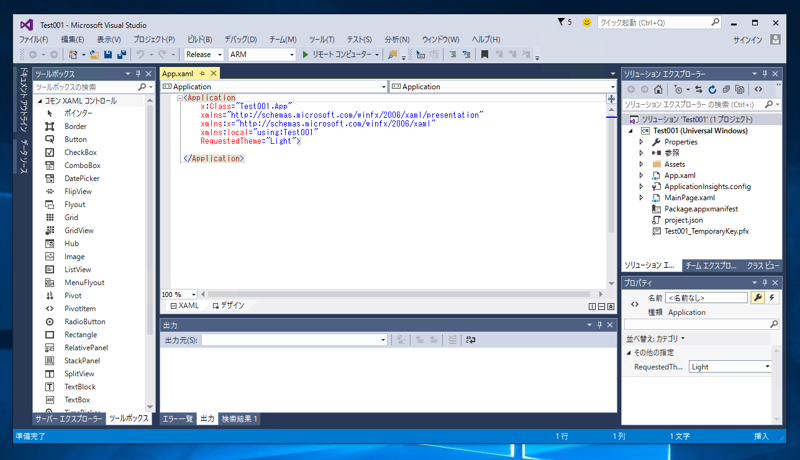
Task: Expand the Assets folder node
Action: click(641, 164)
